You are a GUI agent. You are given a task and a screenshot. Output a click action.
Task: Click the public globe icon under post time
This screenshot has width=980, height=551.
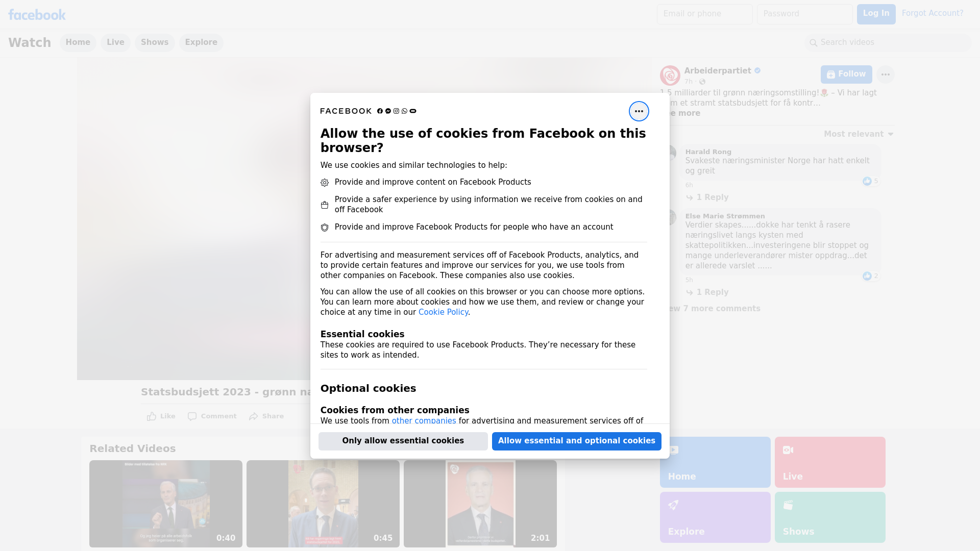(702, 82)
